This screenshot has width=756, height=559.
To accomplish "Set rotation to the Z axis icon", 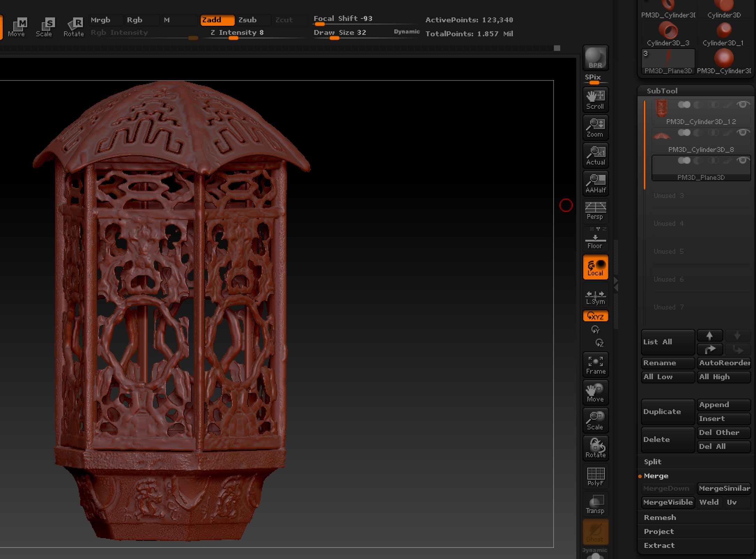I will click(x=599, y=343).
